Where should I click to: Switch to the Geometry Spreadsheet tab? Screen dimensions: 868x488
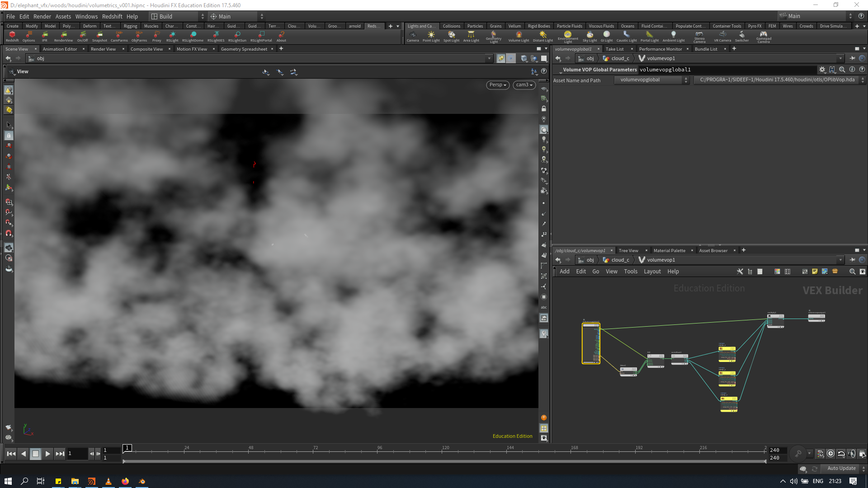coord(244,49)
